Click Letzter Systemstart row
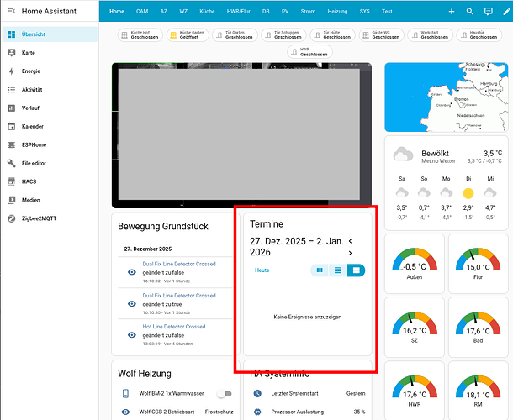513x420 pixels. point(309,393)
